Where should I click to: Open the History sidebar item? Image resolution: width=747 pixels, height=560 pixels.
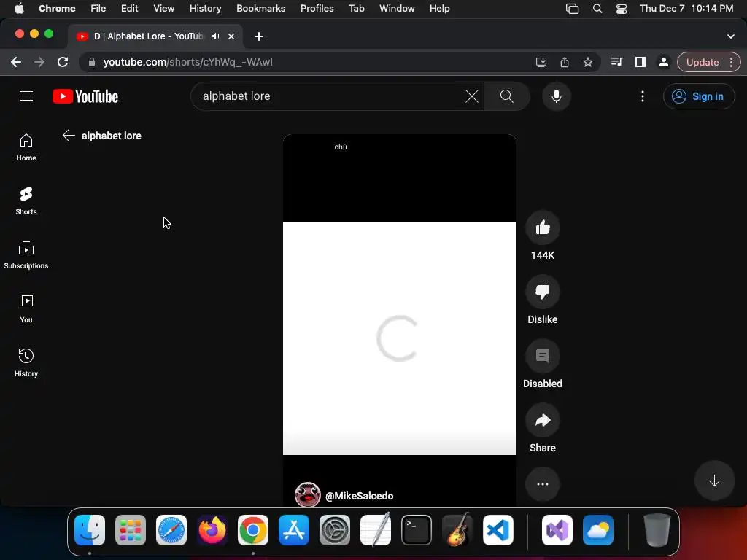[26, 363]
